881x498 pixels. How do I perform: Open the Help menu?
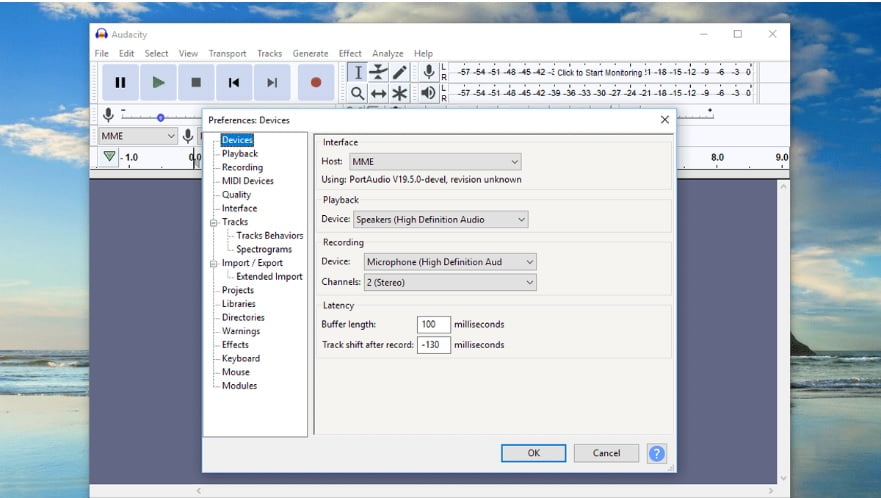pos(423,53)
